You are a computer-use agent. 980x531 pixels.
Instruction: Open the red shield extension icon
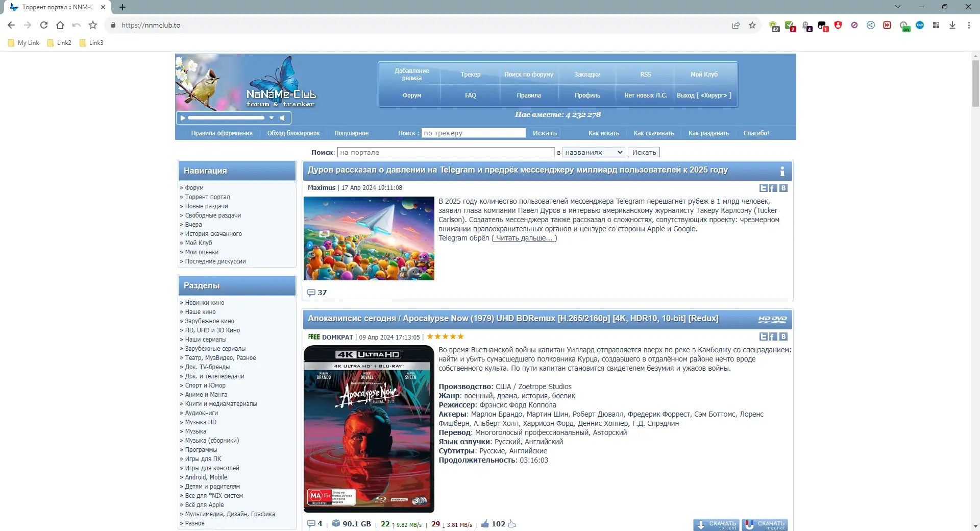click(x=838, y=25)
